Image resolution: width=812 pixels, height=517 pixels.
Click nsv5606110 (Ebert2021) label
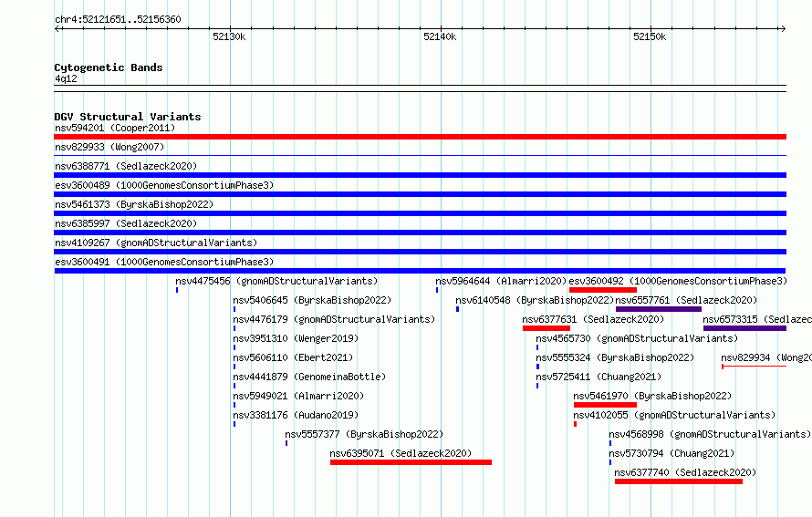[x=293, y=357]
